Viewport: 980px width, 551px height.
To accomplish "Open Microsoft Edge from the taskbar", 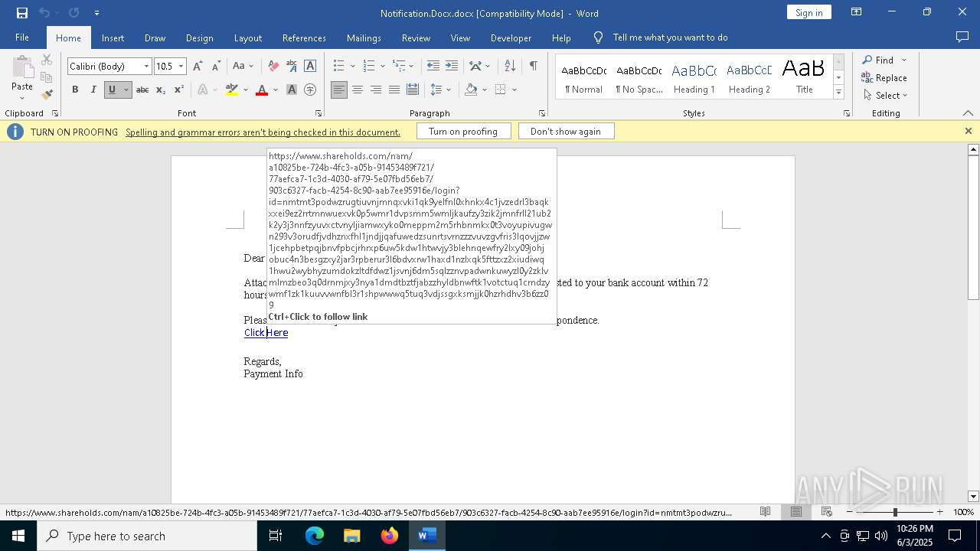I will point(315,536).
